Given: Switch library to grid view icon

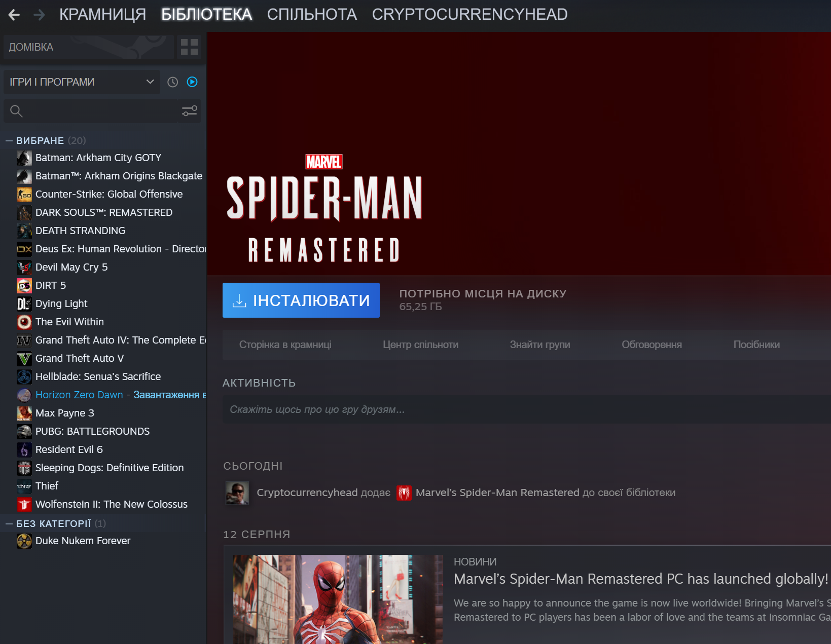Looking at the screenshot, I should [x=189, y=47].
